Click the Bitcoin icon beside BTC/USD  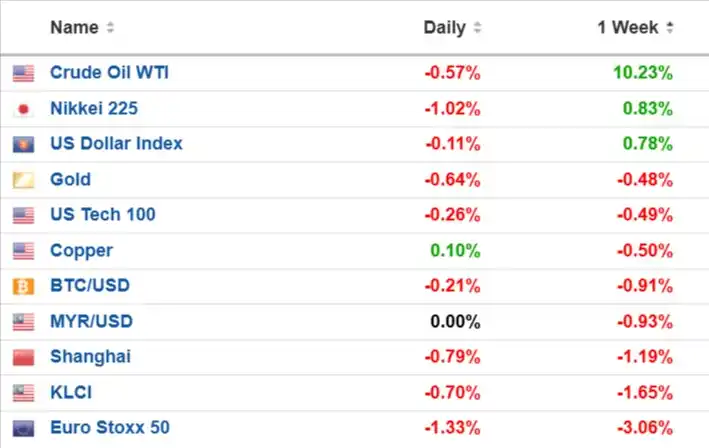point(23,286)
